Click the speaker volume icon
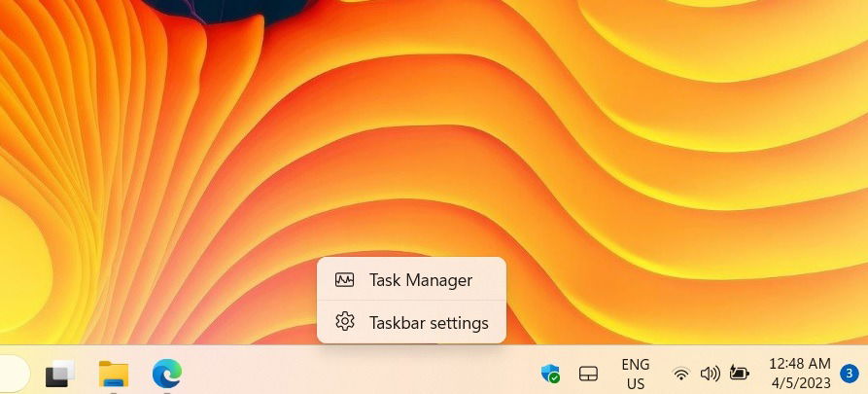This screenshot has height=394, width=868. pyautogui.click(x=710, y=374)
